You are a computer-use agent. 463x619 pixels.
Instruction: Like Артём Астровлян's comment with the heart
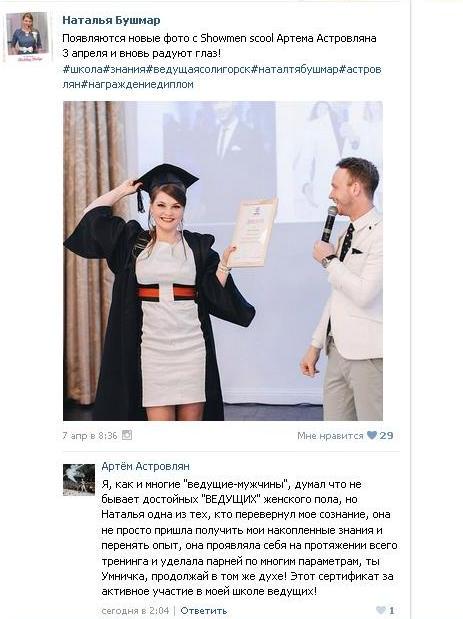pos(381,610)
